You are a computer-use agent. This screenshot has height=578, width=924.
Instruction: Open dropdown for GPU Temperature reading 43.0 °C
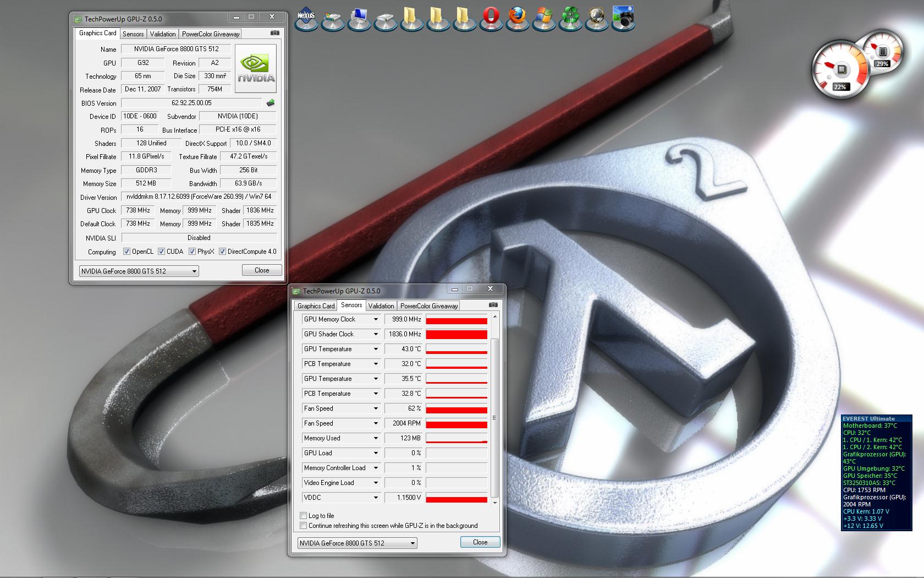(376, 349)
